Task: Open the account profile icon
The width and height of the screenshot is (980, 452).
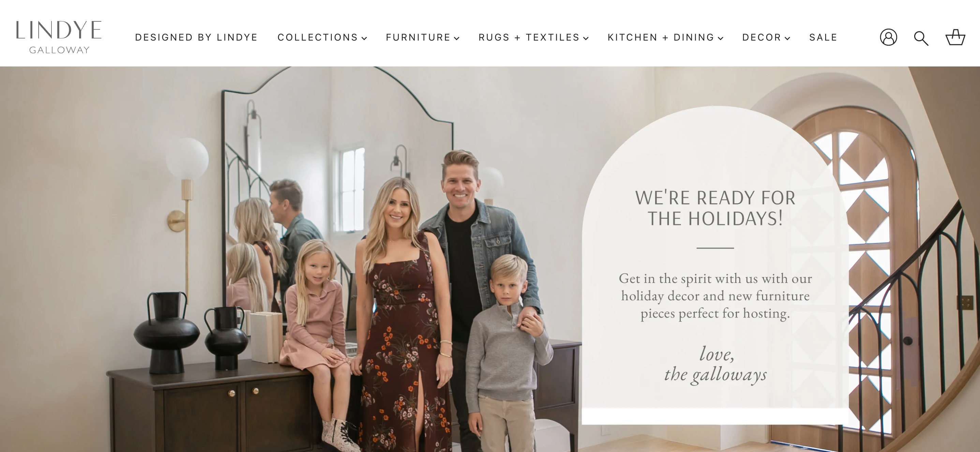Action: (888, 37)
